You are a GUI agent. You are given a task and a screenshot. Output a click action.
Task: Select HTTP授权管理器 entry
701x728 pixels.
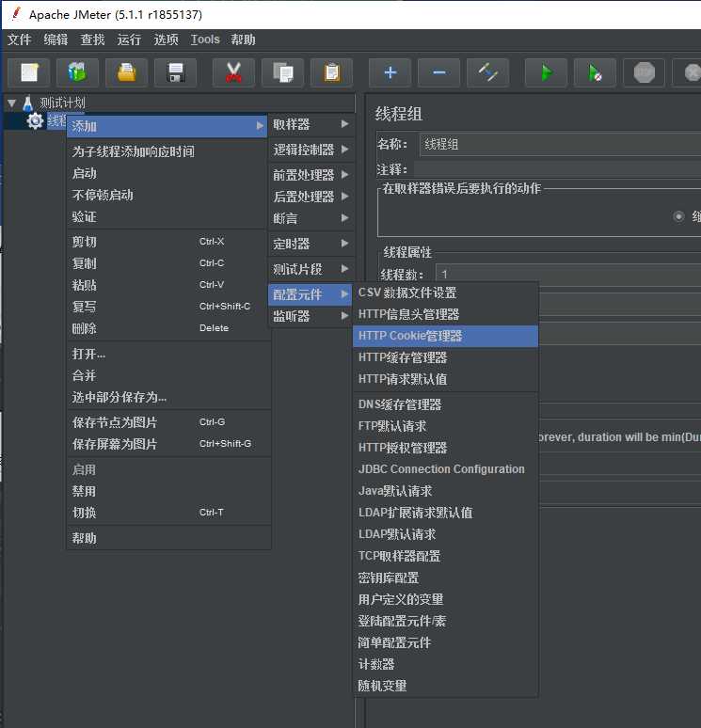(x=445, y=448)
